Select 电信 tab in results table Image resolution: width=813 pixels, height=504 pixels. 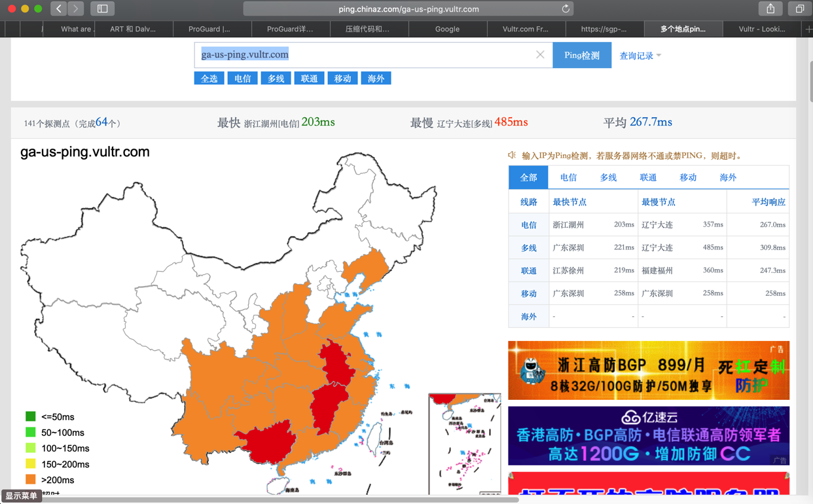568,177
